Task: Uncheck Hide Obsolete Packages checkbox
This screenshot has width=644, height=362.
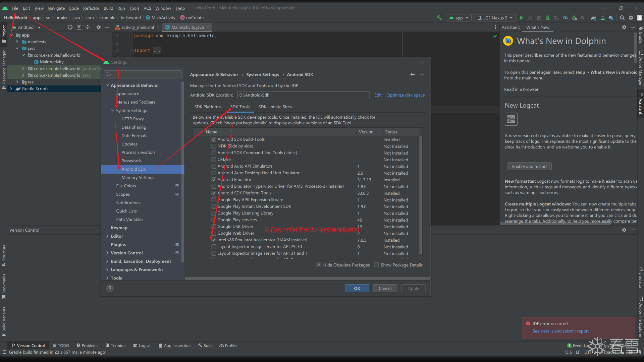Action: pos(319,265)
